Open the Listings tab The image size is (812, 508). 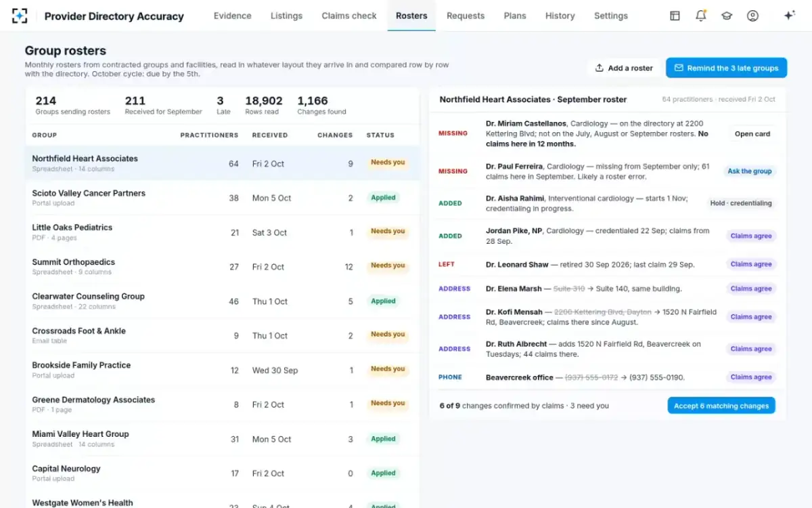[286, 16]
